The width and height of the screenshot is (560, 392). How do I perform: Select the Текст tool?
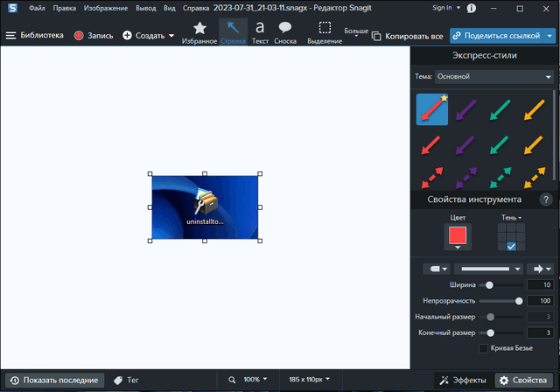(x=260, y=31)
